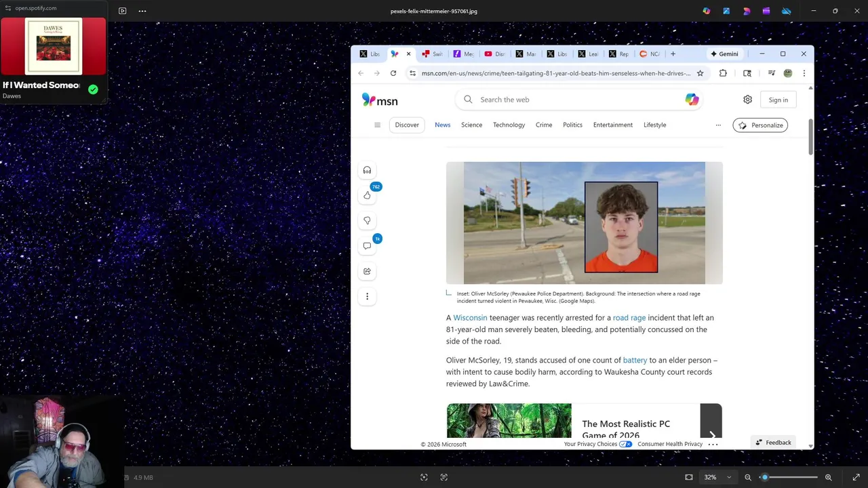The height and width of the screenshot is (488, 868).
Task: Open the Chrome profile avatar
Action: tap(788, 73)
